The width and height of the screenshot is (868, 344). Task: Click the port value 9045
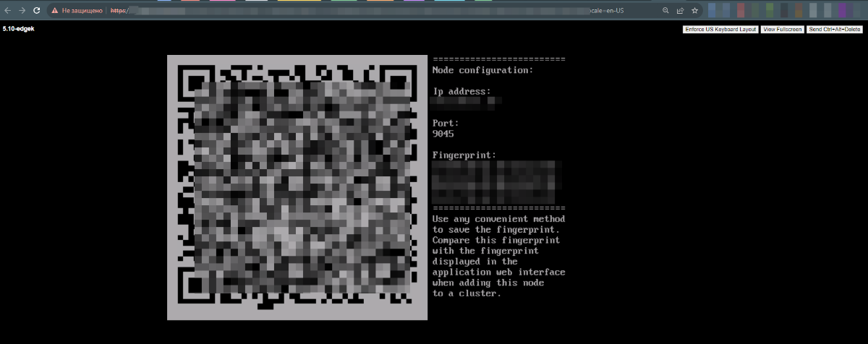[443, 134]
